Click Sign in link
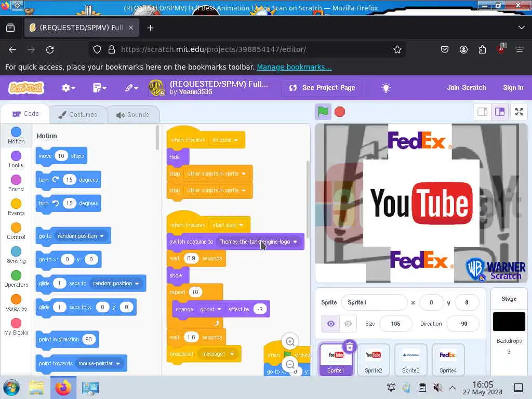 point(513,87)
